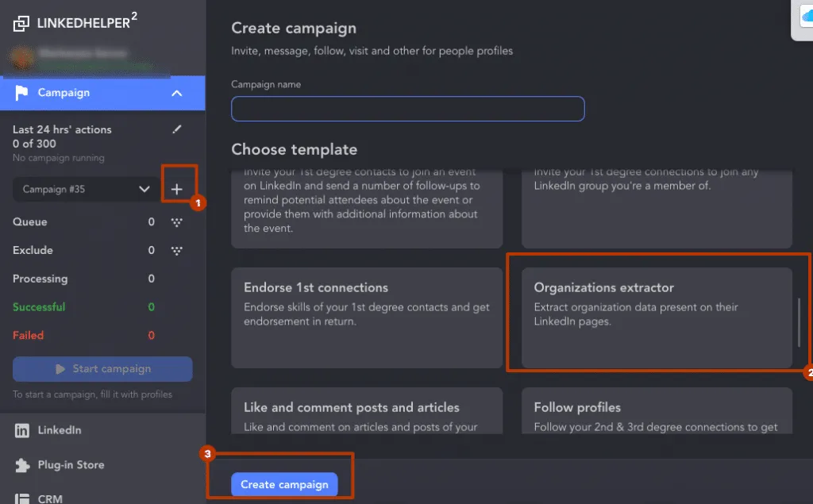This screenshot has height=504, width=813.
Task: Click the 'No campaign running' status text
Action: point(59,158)
